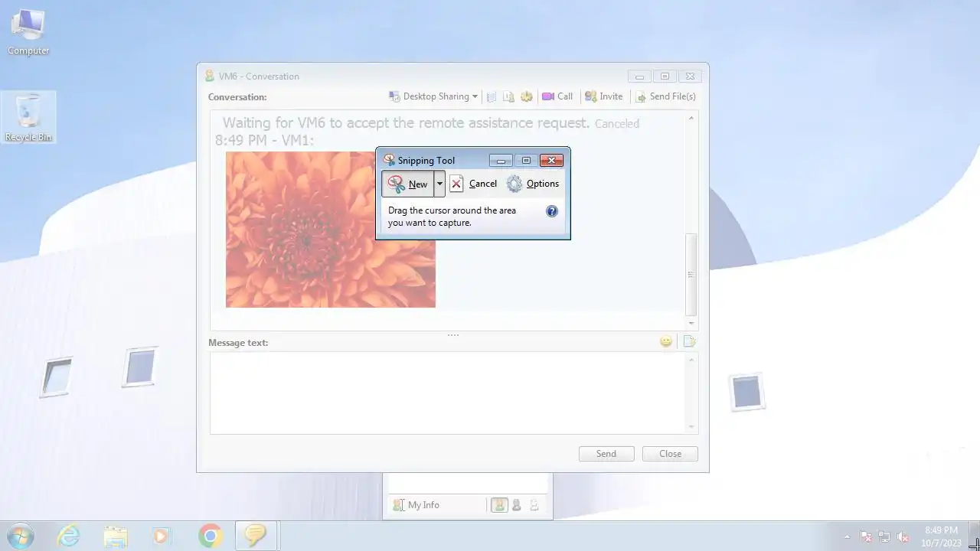
Task: Click inside the Message text box
Action: [448, 393]
